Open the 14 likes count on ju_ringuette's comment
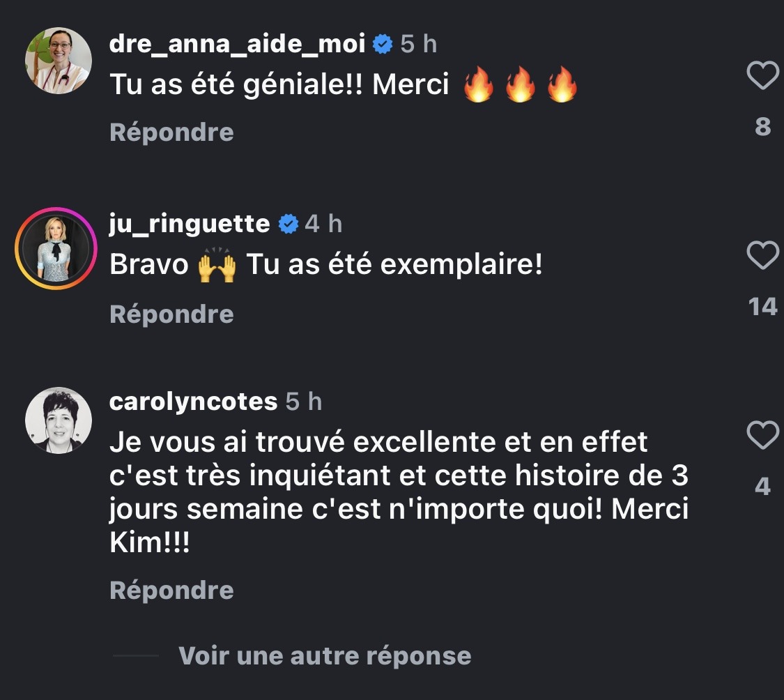 pyautogui.click(x=762, y=306)
